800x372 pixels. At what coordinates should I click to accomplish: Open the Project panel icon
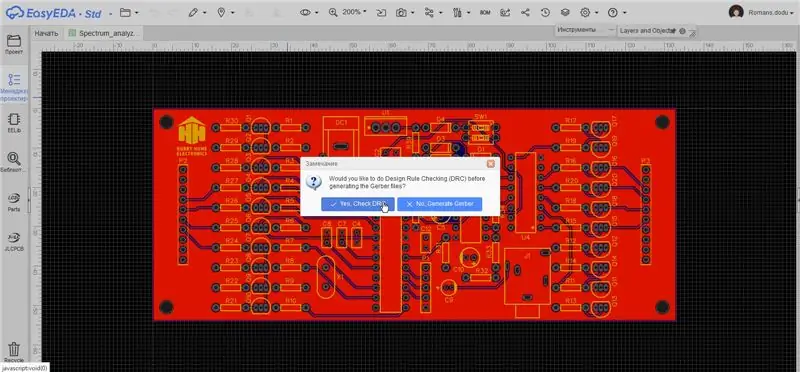[x=14, y=45]
